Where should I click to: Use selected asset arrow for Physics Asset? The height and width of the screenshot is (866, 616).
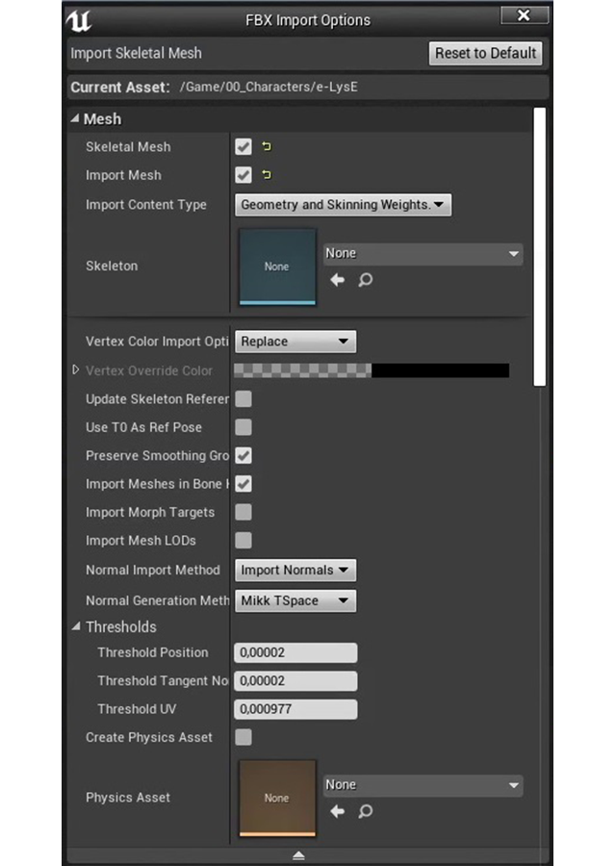[x=337, y=811]
